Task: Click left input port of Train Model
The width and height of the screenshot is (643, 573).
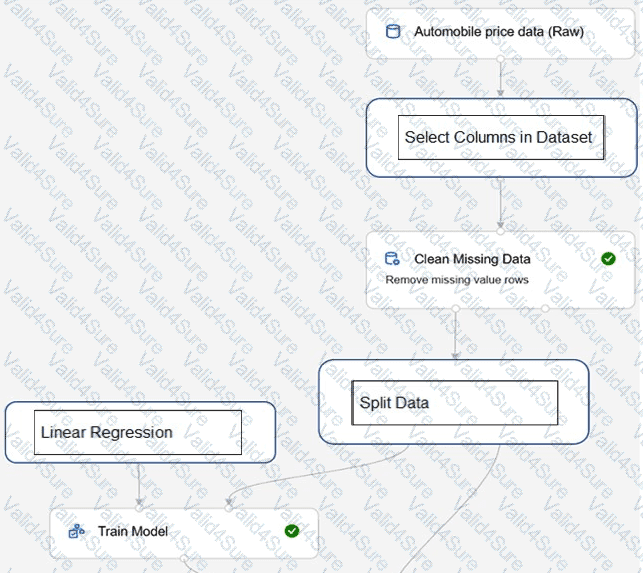Action: pyautogui.click(x=139, y=507)
